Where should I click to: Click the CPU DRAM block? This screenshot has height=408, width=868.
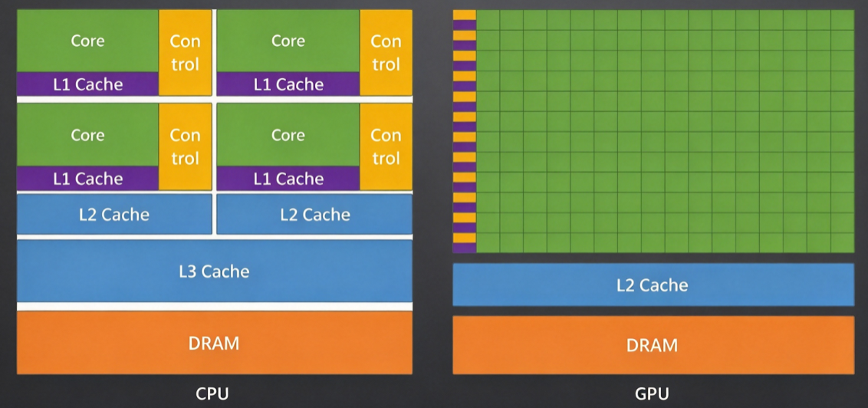[215, 342]
